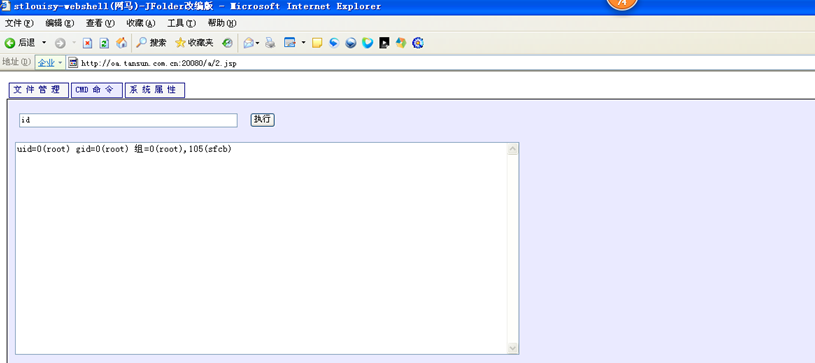This screenshot has height=363, width=815.
Task: Click the yellow note toolbar icon
Action: pos(317,43)
